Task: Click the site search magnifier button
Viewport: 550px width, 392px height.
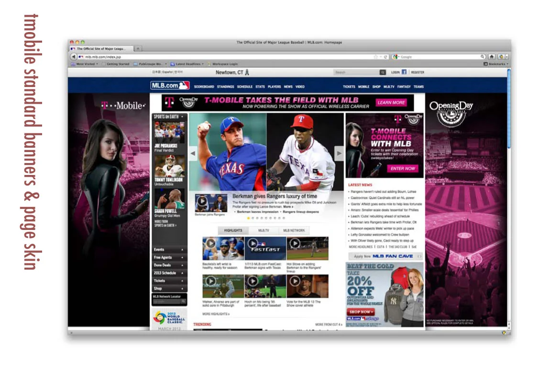Action: click(383, 72)
